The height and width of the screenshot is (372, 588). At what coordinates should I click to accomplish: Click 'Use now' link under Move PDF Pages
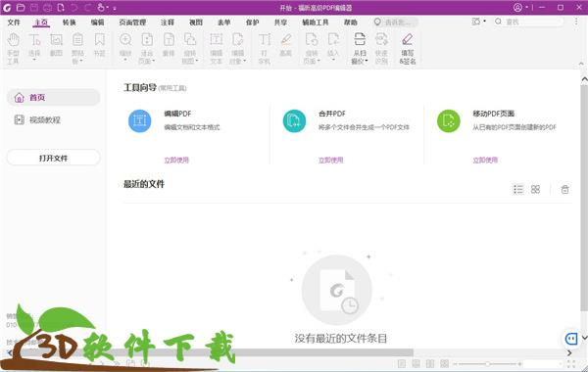485,160
